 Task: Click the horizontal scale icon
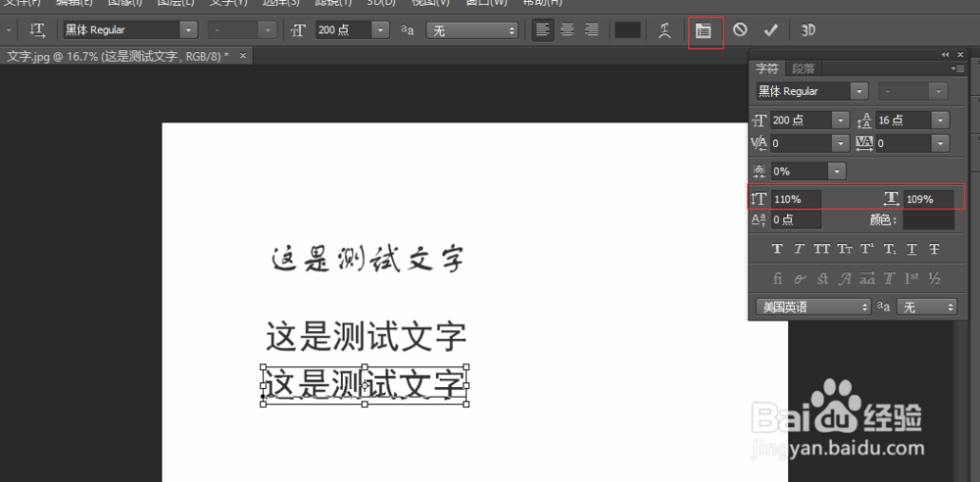891,200
